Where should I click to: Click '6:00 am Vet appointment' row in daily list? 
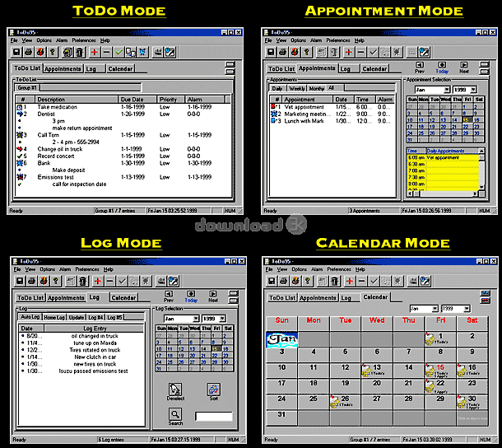pos(443,157)
